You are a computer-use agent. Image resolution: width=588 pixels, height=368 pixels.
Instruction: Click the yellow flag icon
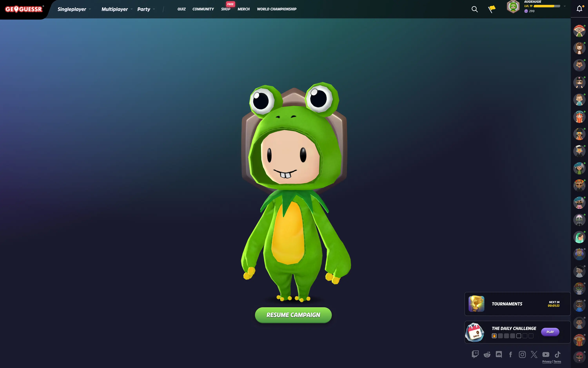(492, 9)
